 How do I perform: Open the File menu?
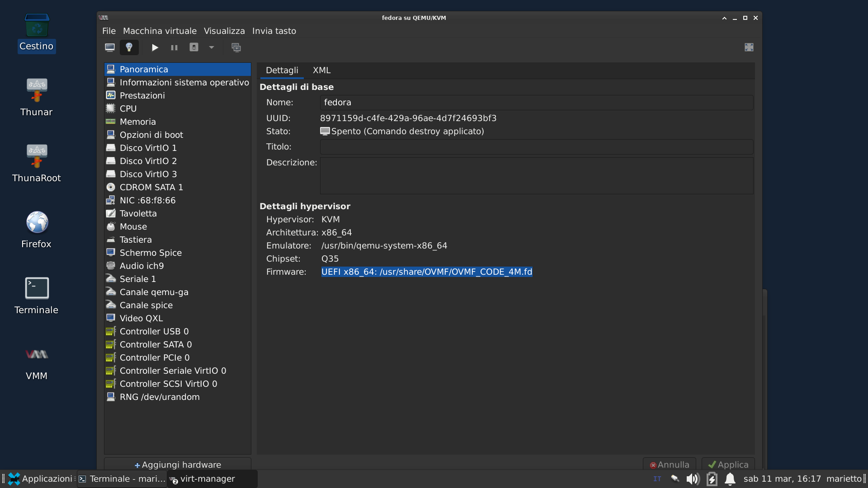pyautogui.click(x=109, y=31)
